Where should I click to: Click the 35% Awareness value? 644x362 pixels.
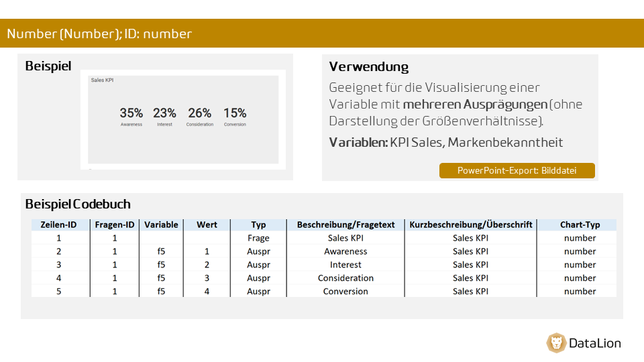131,116
